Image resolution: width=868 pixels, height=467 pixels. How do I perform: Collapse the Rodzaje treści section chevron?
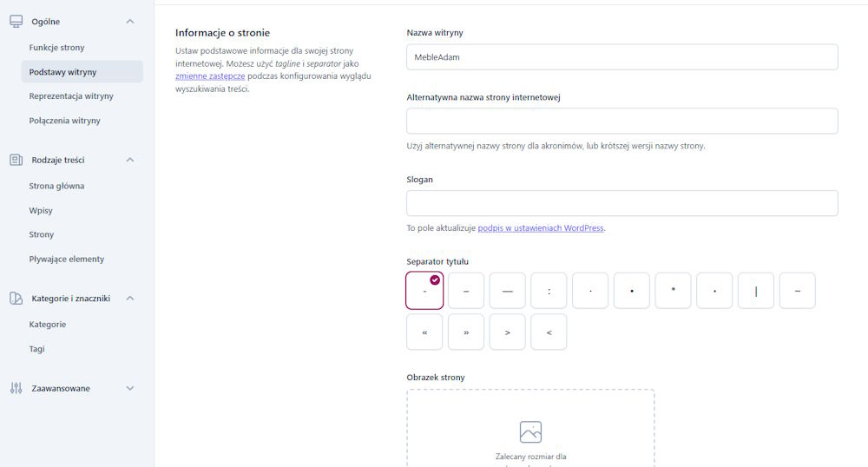(x=130, y=160)
